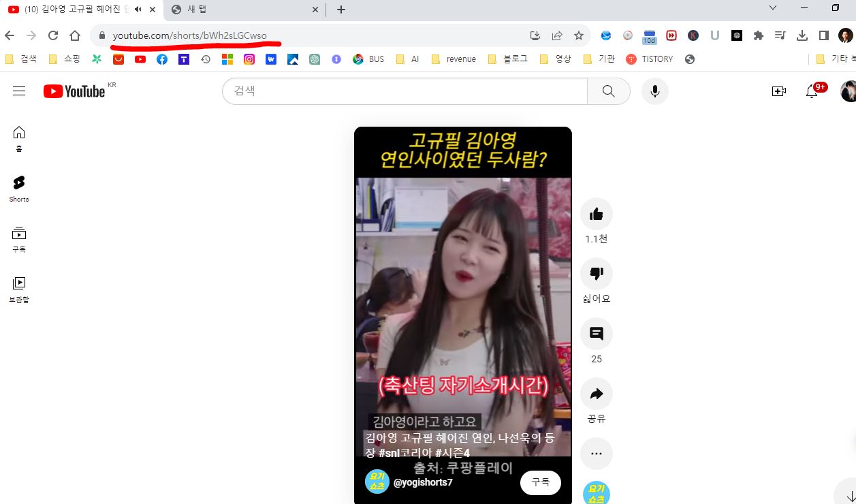The width and height of the screenshot is (856, 504).
Task: Open the Instagram bookmark icon
Action: [x=249, y=59]
